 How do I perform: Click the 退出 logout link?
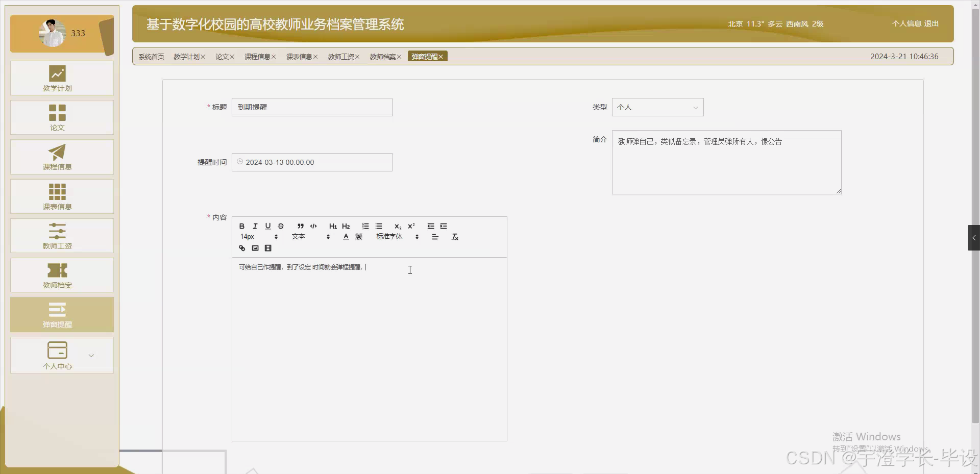(930, 23)
